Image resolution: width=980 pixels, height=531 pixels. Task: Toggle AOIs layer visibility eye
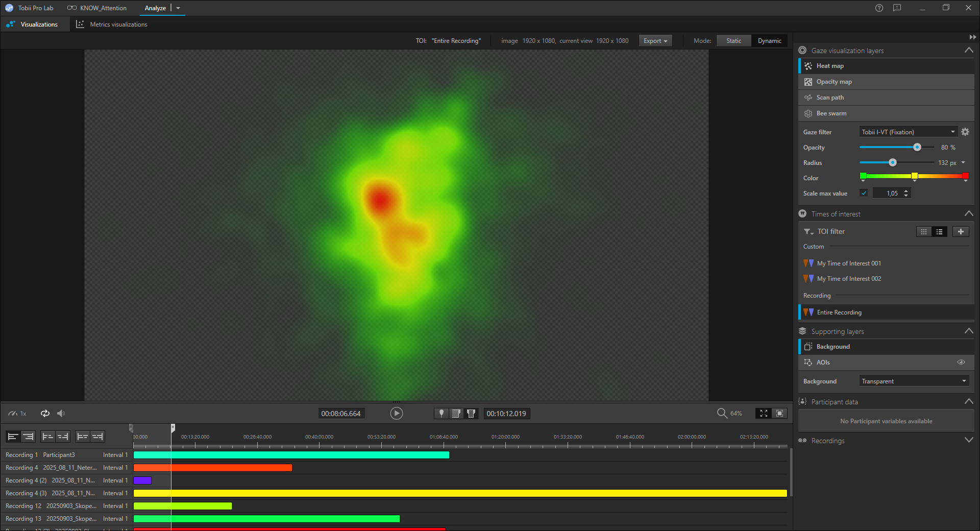tap(961, 362)
